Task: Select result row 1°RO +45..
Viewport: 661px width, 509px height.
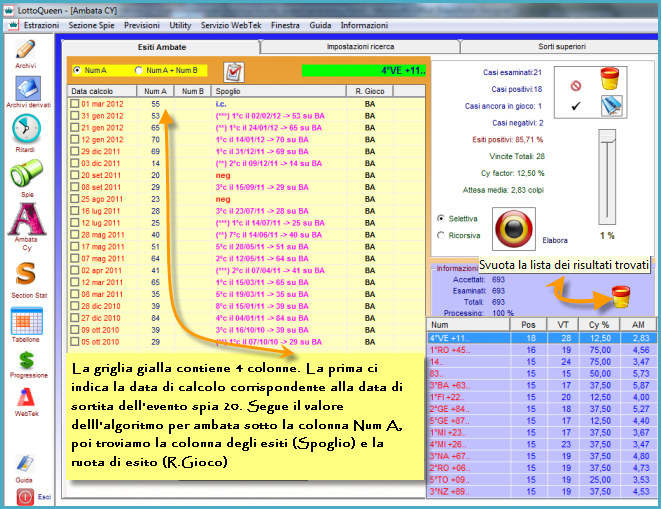Action: pos(542,350)
